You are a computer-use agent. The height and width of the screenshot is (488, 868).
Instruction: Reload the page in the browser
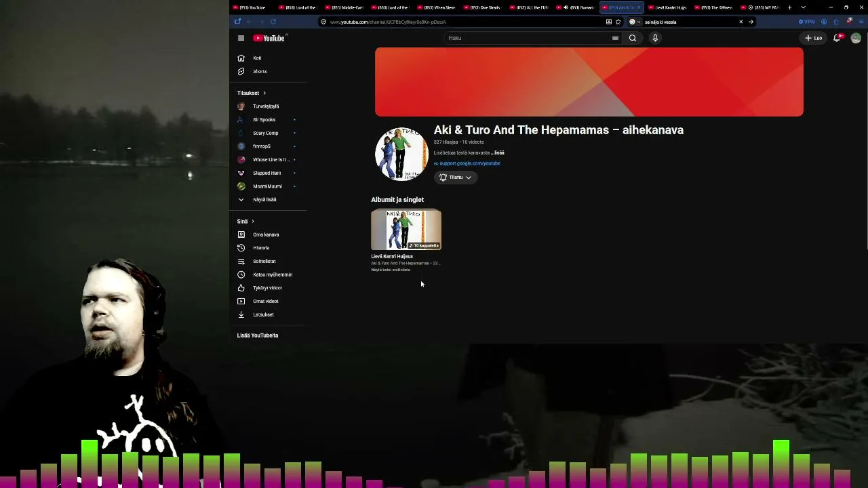[x=273, y=22]
